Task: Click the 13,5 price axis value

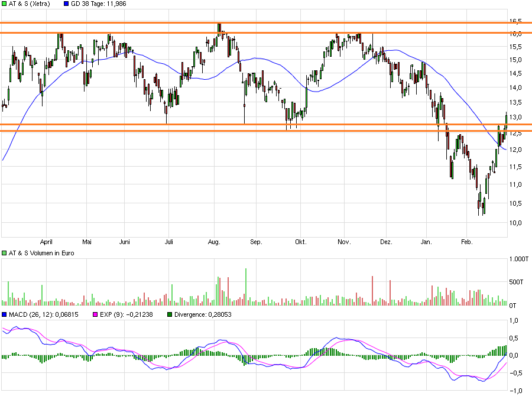Action: (515, 102)
